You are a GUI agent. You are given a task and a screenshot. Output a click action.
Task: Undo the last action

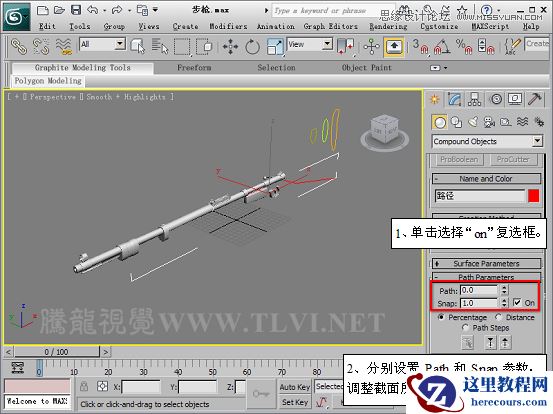93,10
